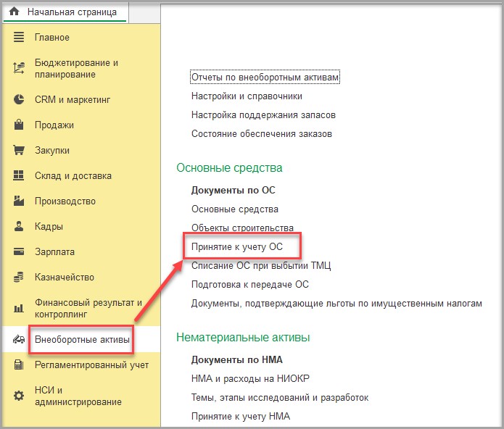Click the Продажи shopping bag icon
This screenshot has width=504, height=429.
point(19,125)
